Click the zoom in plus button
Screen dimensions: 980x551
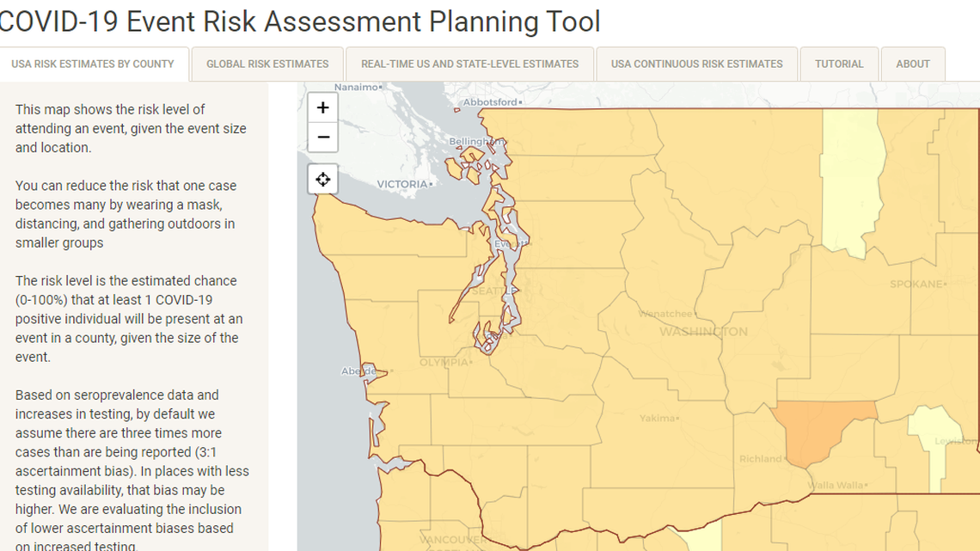(x=322, y=107)
